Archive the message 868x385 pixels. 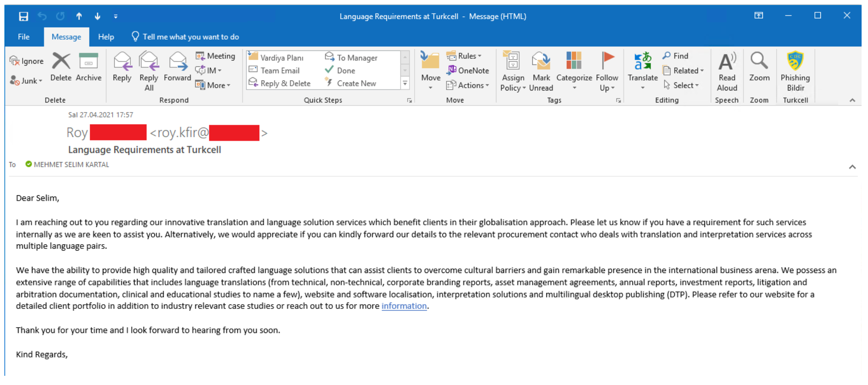point(88,67)
